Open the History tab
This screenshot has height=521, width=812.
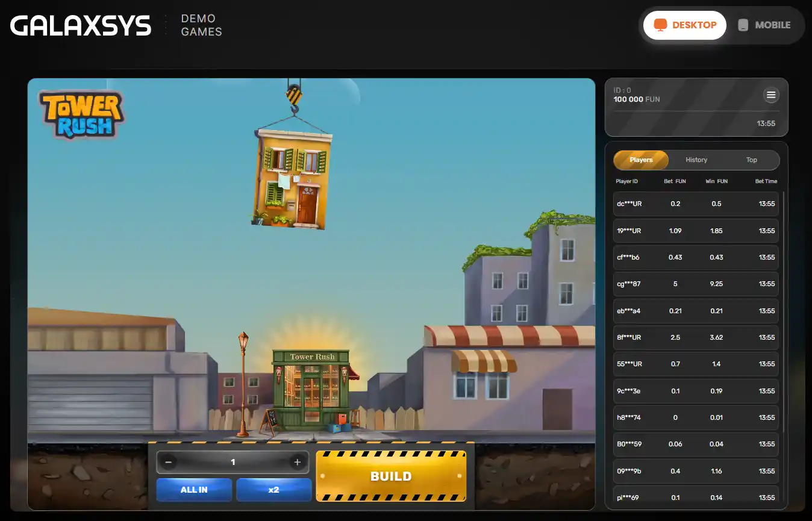coord(696,160)
